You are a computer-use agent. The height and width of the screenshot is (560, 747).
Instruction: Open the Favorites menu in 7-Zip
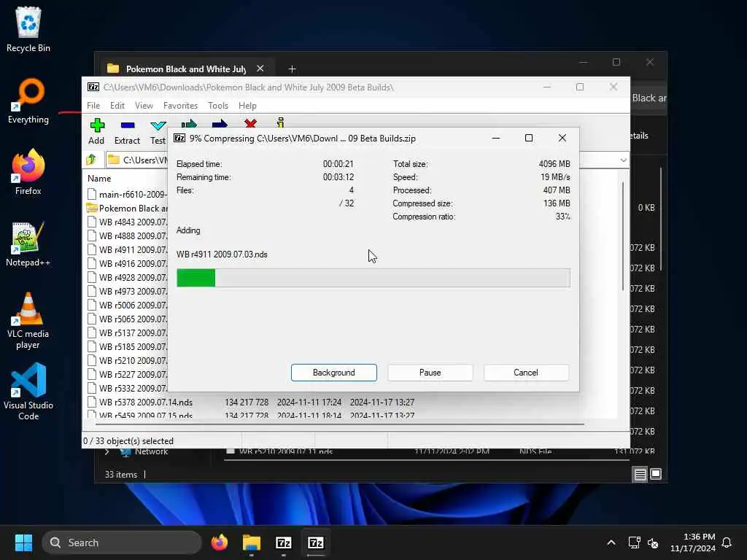point(181,106)
